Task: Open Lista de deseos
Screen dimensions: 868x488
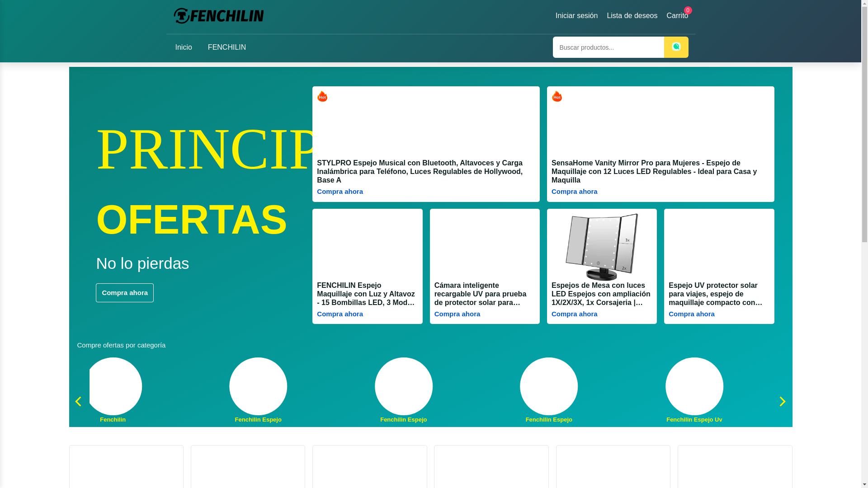Action: 632,16
